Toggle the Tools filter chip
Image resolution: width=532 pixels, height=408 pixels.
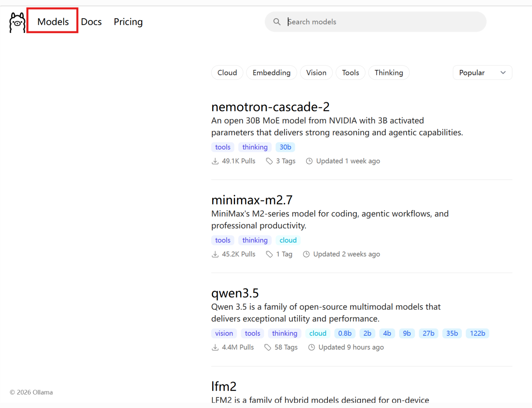pyautogui.click(x=351, y=73)
